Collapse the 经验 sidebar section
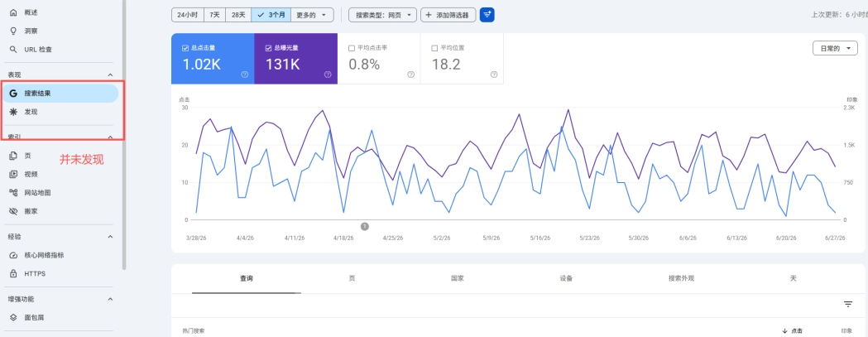 (x=110, y=237)
